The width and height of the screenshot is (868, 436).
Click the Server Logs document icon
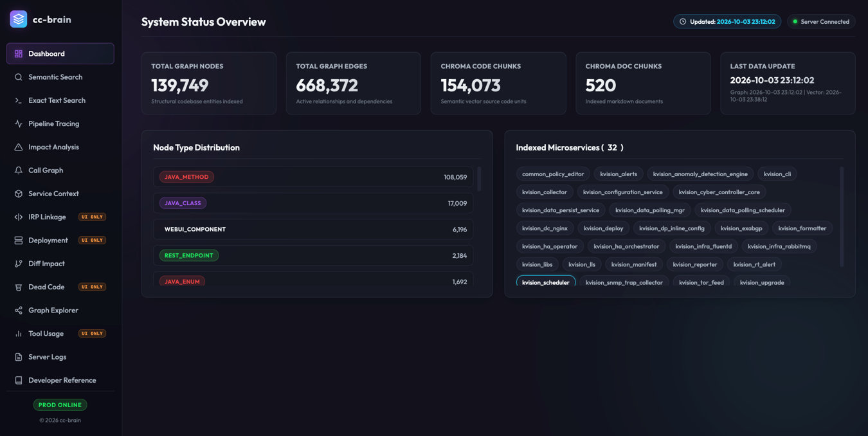pos(19,357)
